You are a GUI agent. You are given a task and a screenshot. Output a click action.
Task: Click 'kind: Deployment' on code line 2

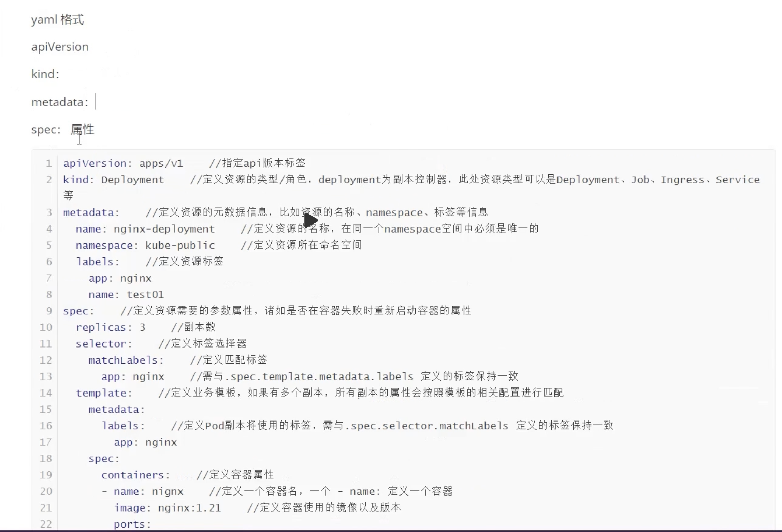(114, 180)
